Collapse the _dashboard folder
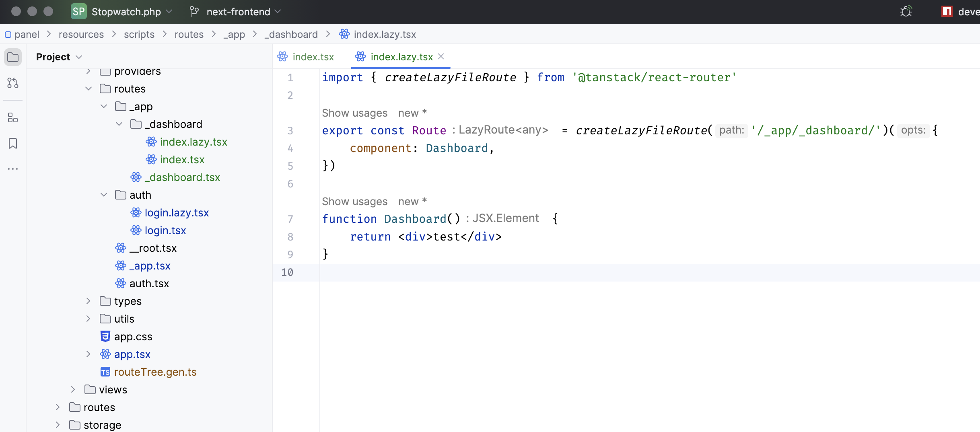 (119, 124)
